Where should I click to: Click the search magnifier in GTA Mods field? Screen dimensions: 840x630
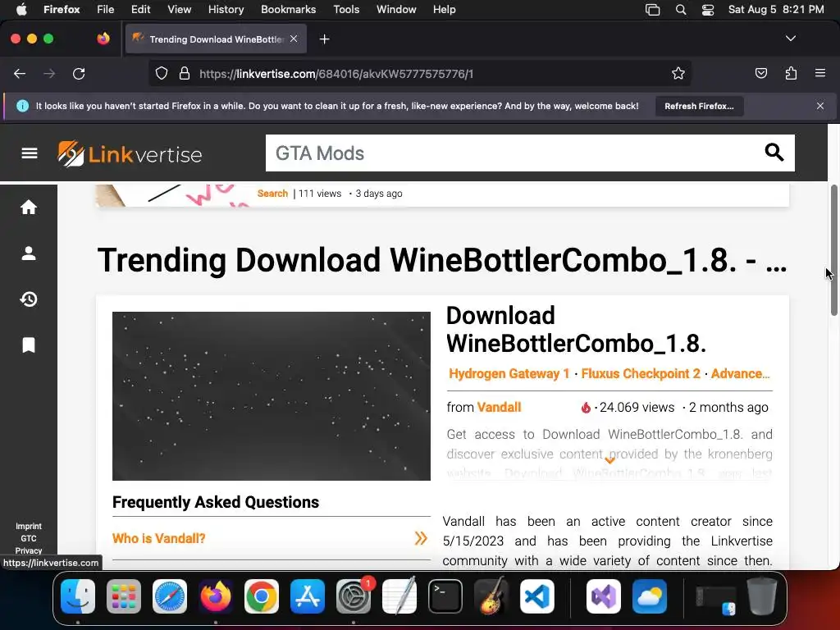tap(774, 153)
